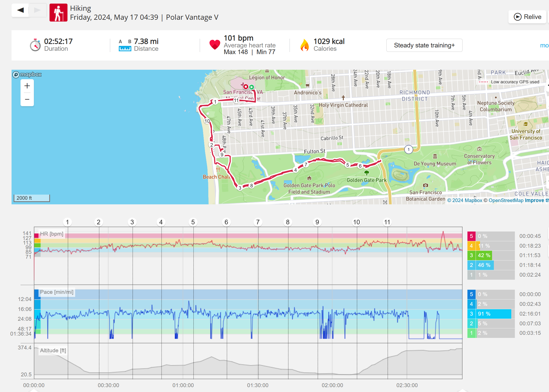Go to the previous training session arrow
This screenshot has height=392, width=549.
tap(20, 10)
